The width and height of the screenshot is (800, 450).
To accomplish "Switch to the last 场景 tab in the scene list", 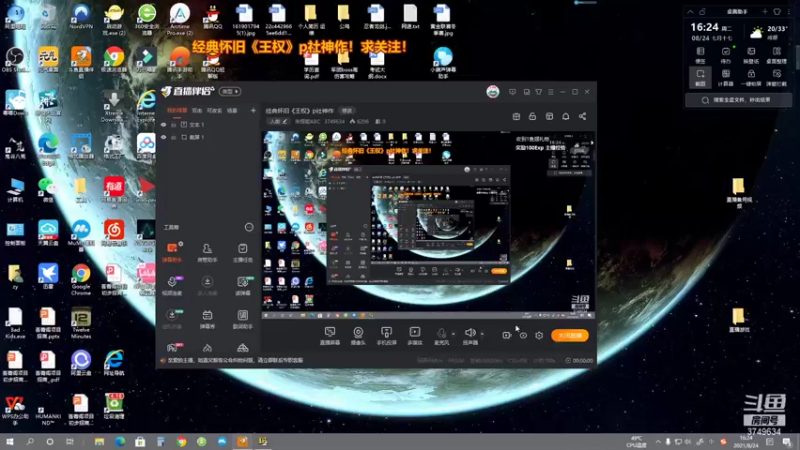I will coord(232,110).
